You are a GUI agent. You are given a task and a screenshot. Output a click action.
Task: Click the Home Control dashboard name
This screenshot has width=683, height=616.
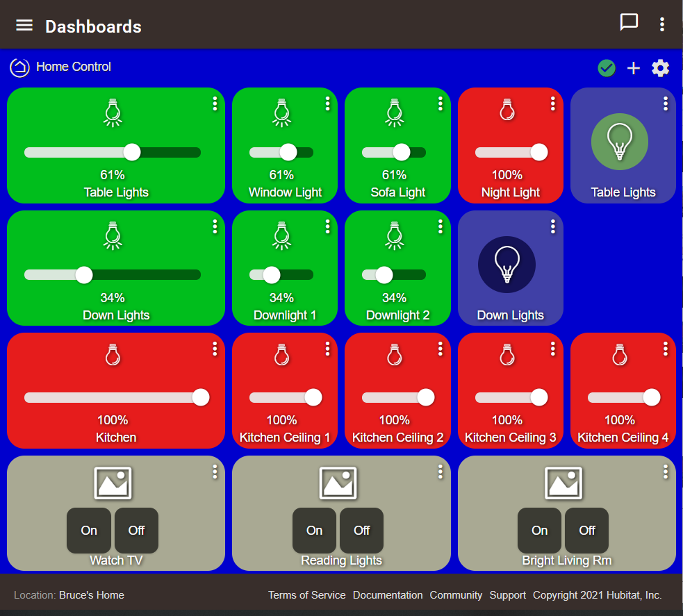click(74, 67)
